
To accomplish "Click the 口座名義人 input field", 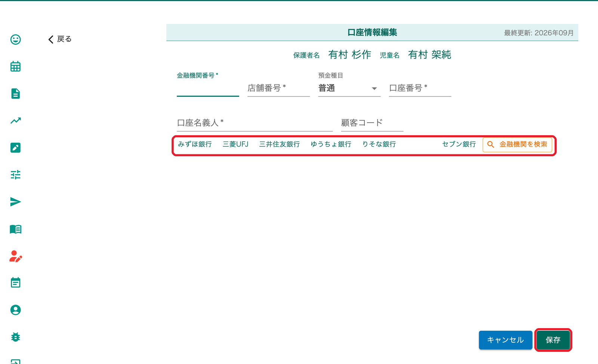I will pos(255,123).
